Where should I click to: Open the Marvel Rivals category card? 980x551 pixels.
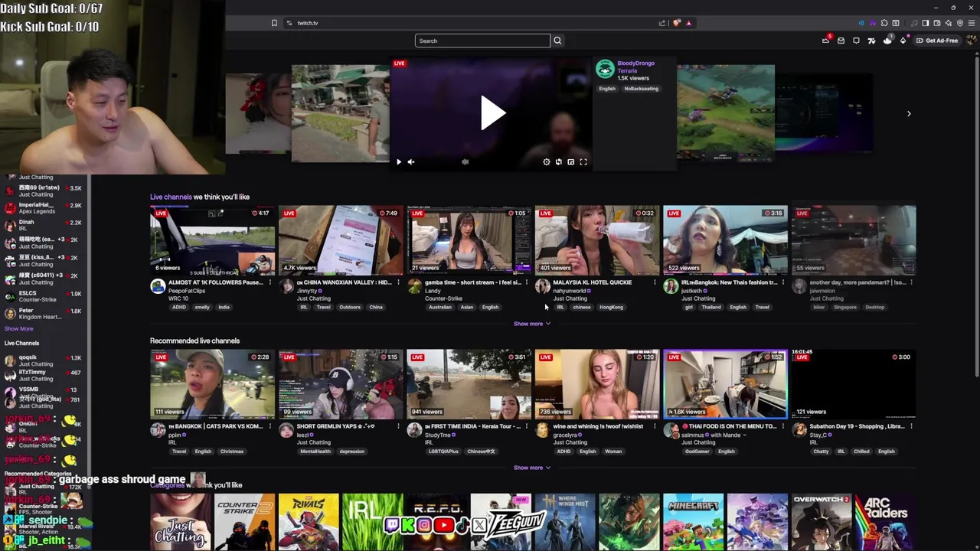[309, 522]
